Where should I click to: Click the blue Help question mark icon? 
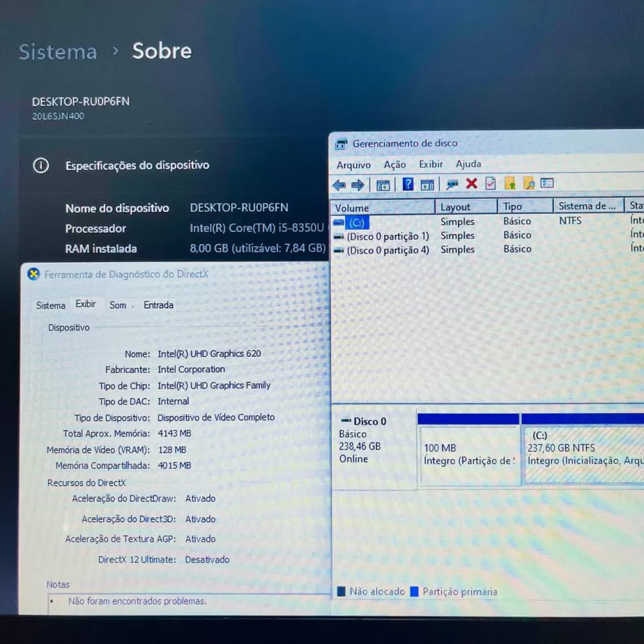pos(408,184)
